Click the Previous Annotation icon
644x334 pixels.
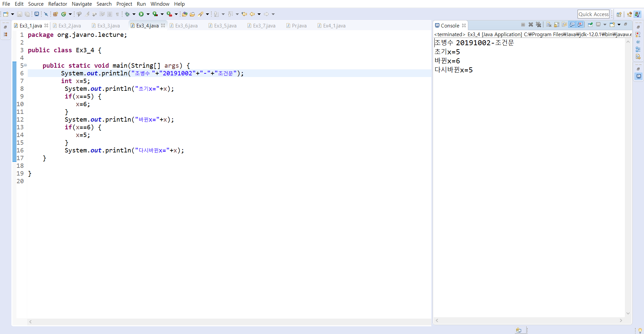pos(230,14)
